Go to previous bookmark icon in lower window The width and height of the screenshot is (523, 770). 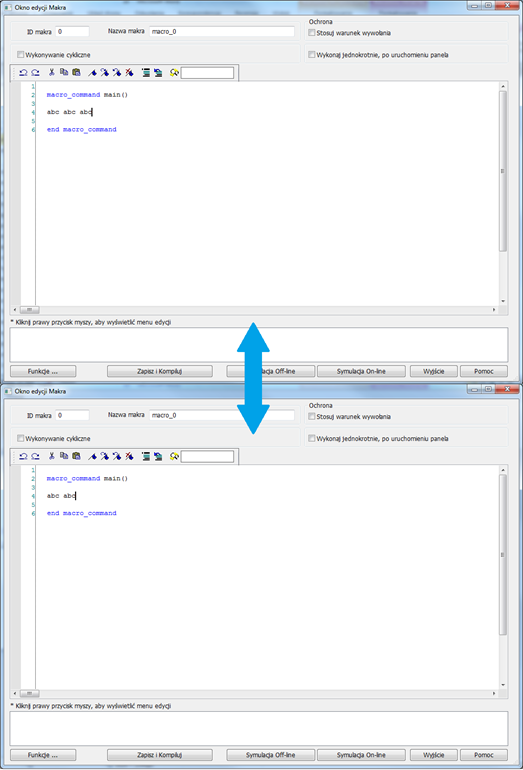pos(117,456)
